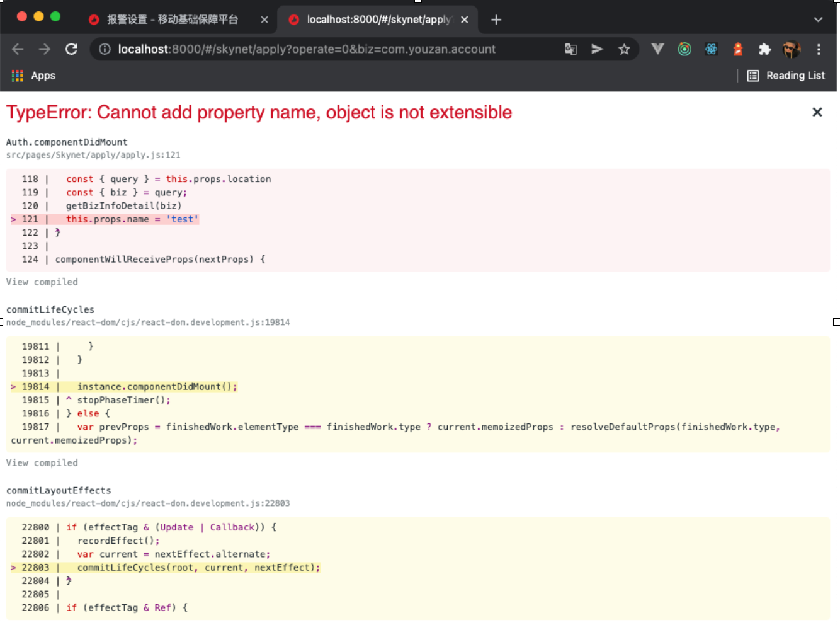Open the translate page icon
This screenshot has width=840, height=625.
[x=570, y=49]
